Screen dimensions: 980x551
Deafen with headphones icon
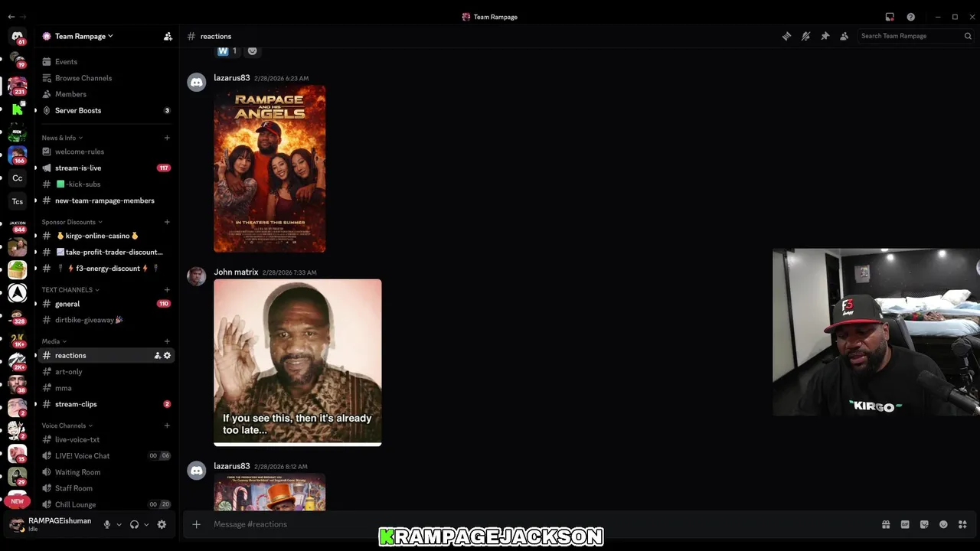[134, 524]
